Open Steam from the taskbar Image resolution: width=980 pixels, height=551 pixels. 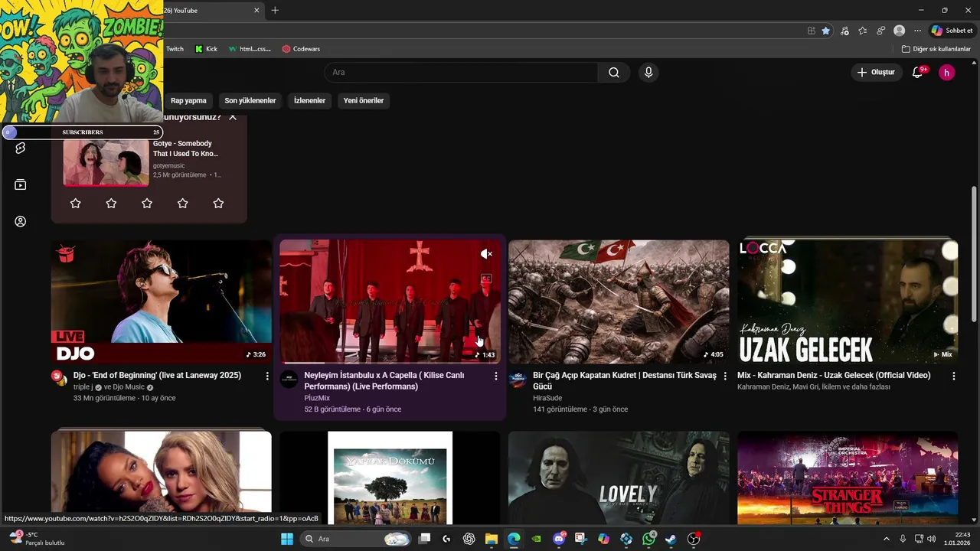671,539
